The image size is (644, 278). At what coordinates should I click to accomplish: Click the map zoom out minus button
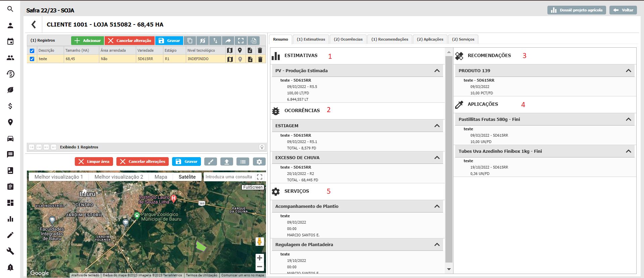point(260,267)
